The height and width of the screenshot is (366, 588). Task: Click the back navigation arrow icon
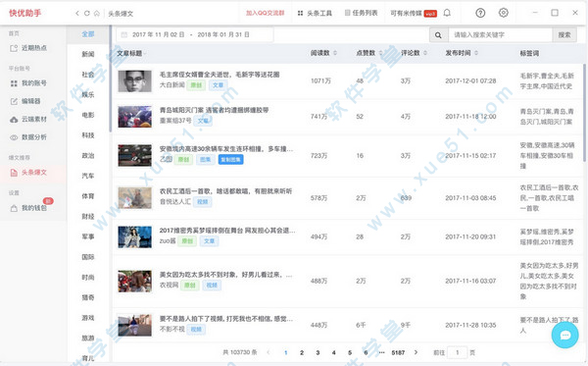[x=76, y=13]
